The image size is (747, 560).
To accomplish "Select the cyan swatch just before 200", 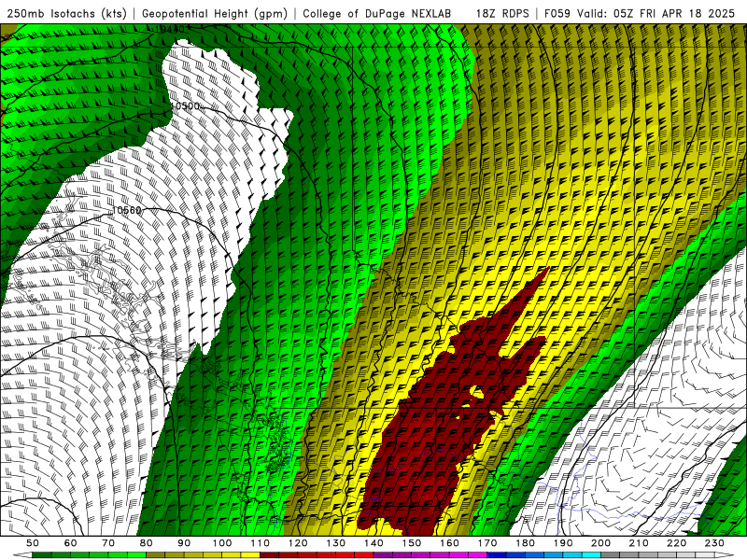I will coord(592,555).
